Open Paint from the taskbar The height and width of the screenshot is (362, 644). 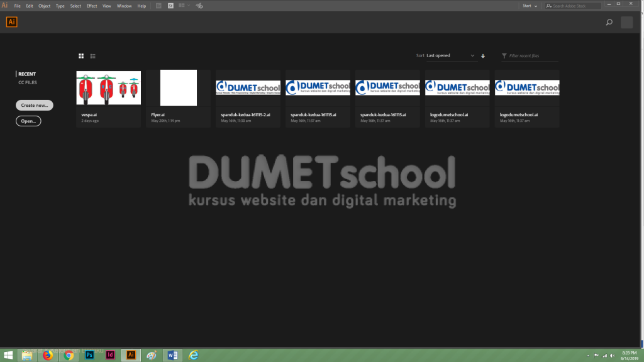pos(152,355)
